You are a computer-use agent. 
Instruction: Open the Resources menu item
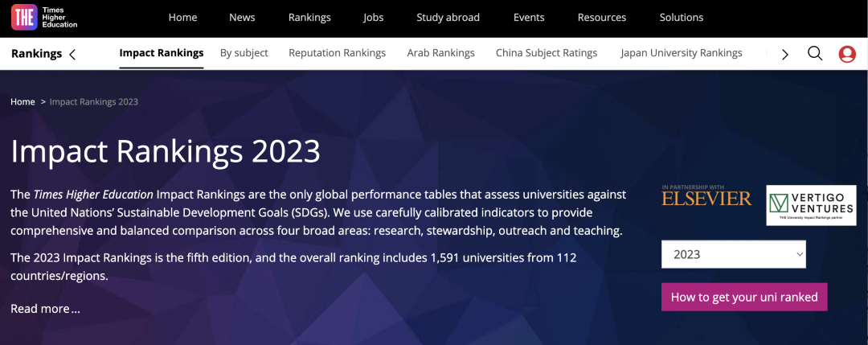(x=602, y=17)
